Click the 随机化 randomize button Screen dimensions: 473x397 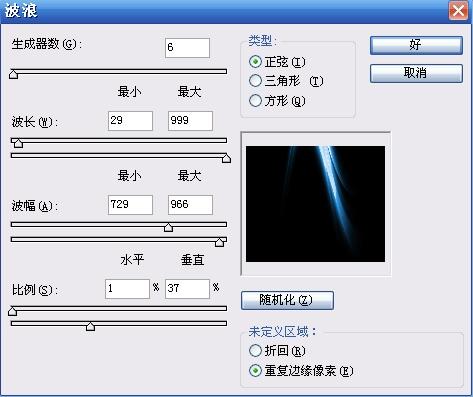pyautogui.click(x=287, y=300)
